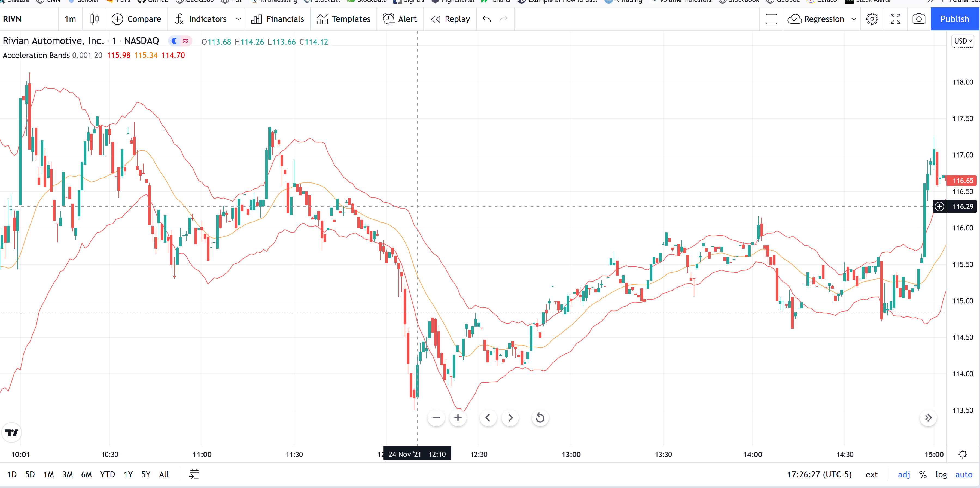Toggle auto scale mode
This screenshot has width=980, height=488.
[x=964, y=474]
